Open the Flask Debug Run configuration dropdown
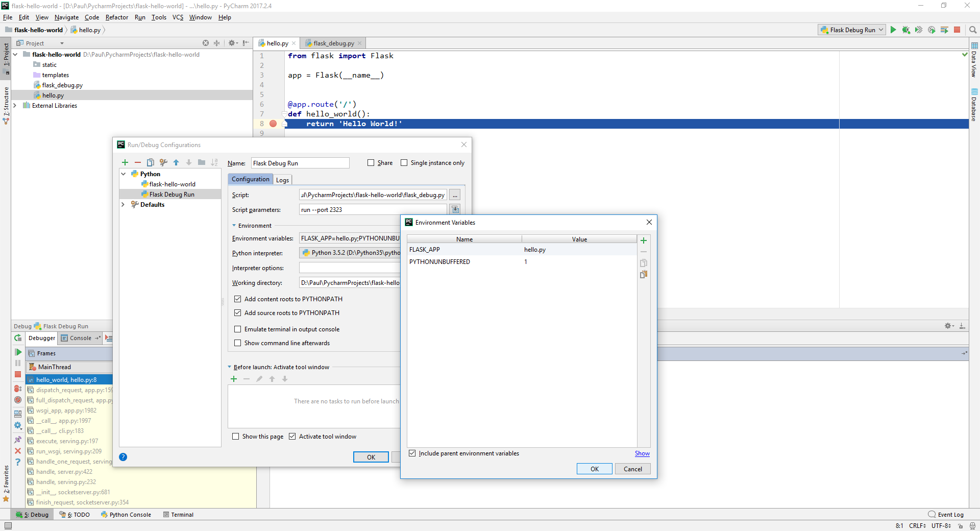 pos(852,30)
